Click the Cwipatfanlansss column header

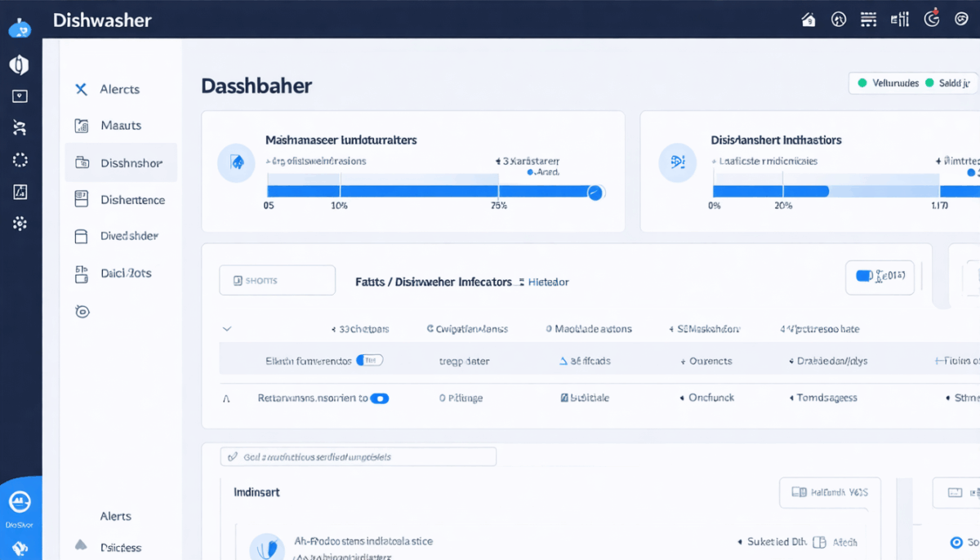[467, 329]
